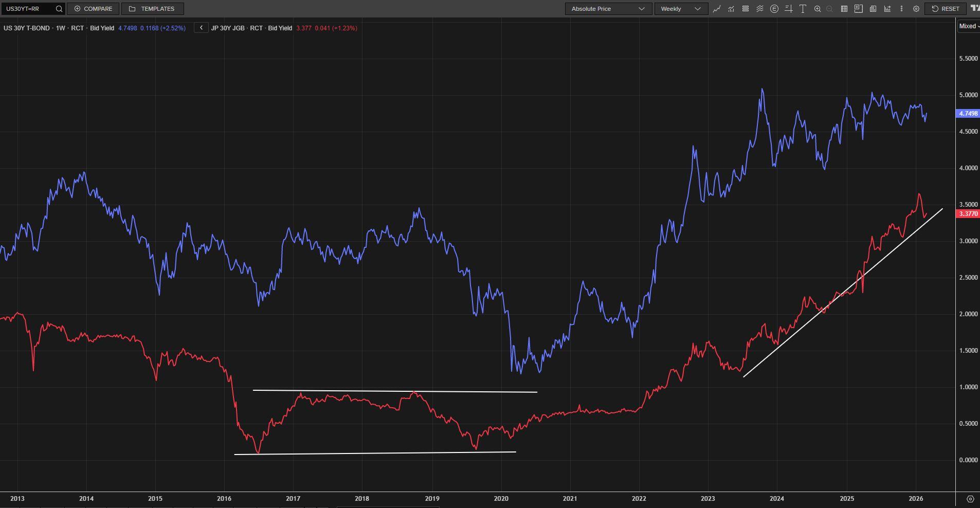Click the 2013 label on time axis
Image resolution: width=980 pixels, height=508 pixels.
pyautogui.click(x=17, y=499)
